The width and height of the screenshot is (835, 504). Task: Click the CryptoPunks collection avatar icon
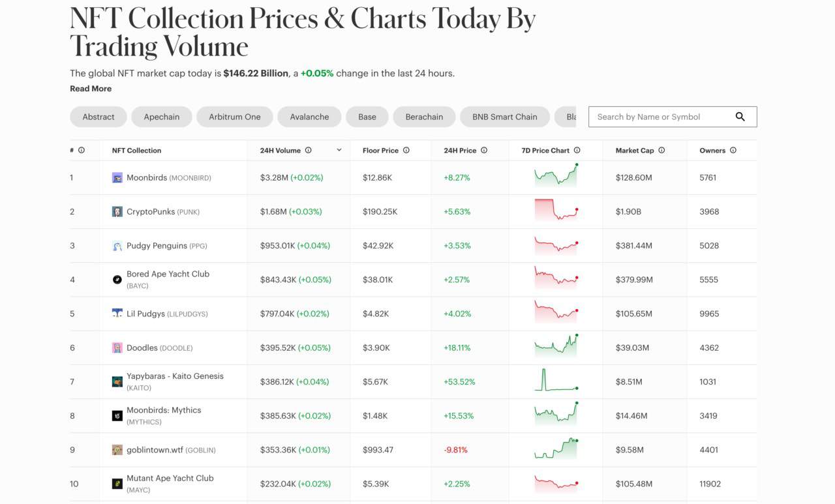(x=117, y=211)
